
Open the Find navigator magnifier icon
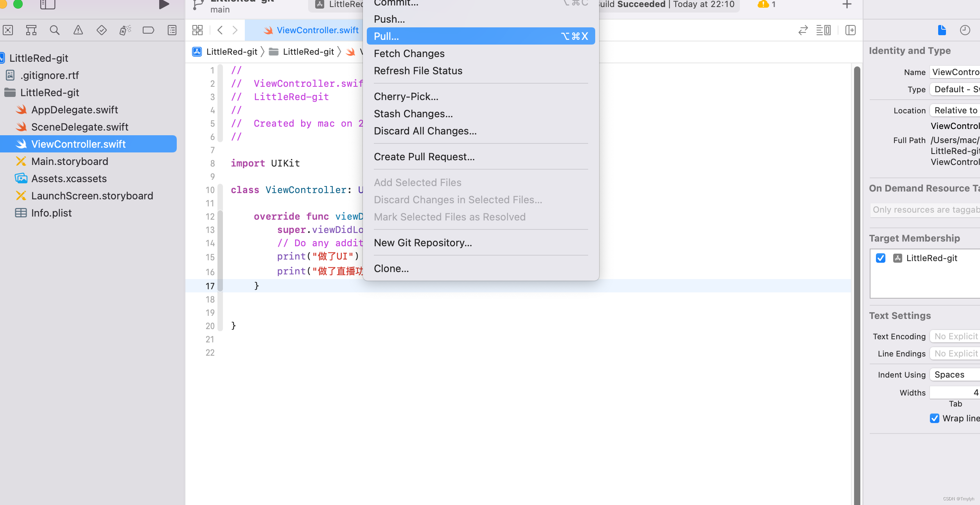tap(55, 30)
